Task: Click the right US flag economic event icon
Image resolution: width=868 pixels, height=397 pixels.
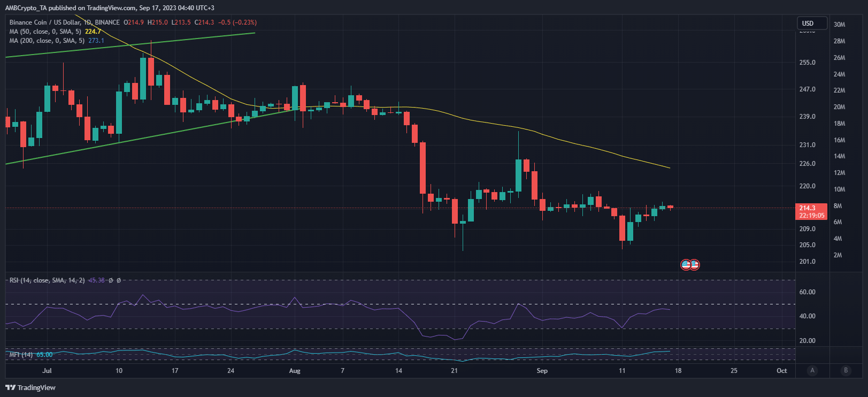Action: point(694,264)
